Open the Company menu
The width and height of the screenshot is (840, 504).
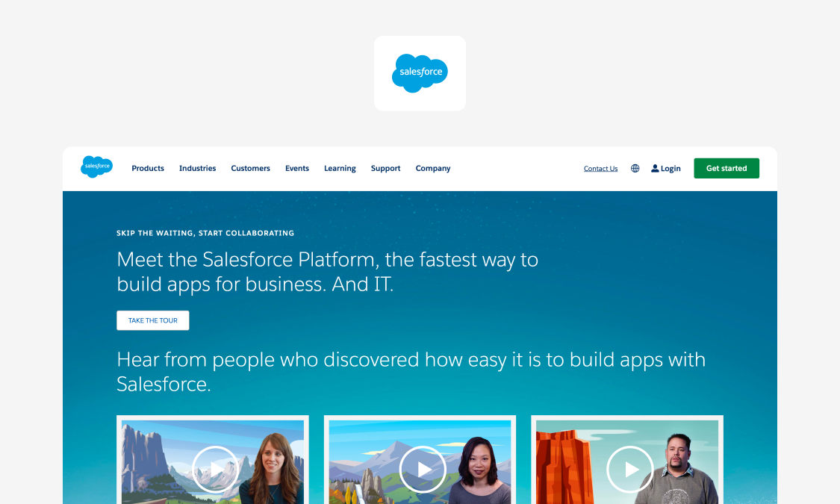point(433,168)
